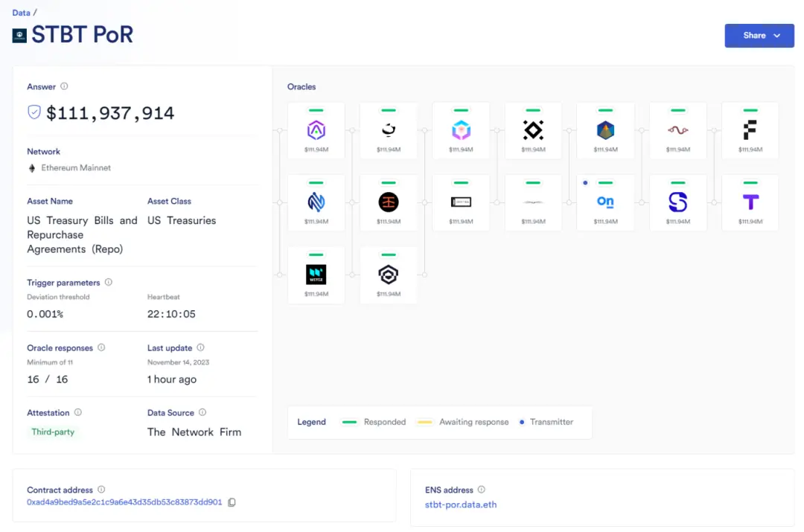This screenshot has width=804, height=532.
Task: Click the Awaiting response yellow legend marker
Action: coord(424,423)
